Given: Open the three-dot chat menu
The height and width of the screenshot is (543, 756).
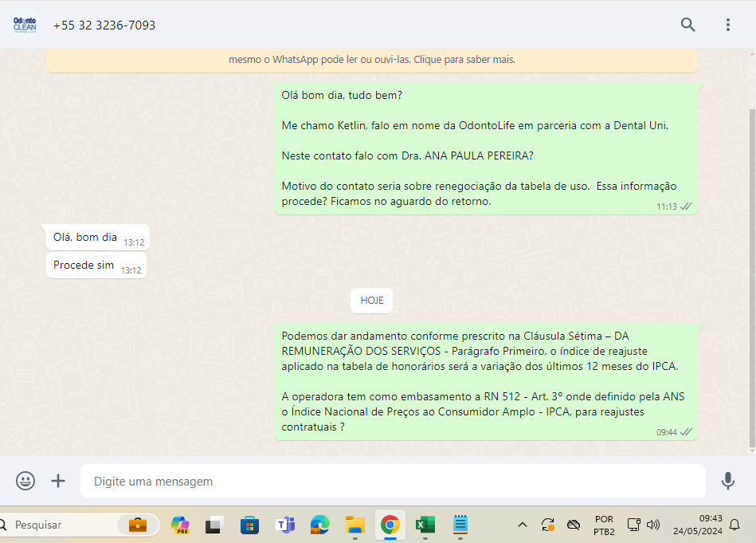Looking at the screenshot, I should click(x=727, y=25).
